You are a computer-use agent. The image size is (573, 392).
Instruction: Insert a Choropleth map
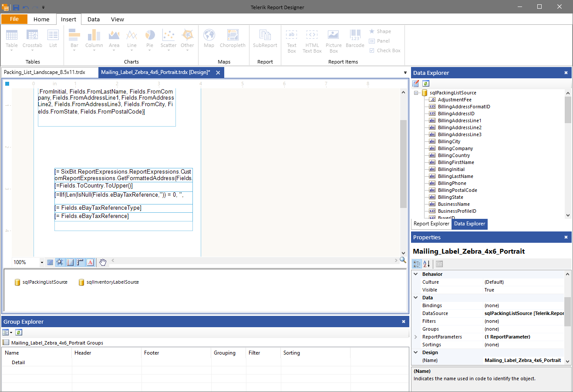(x=233, y=39)
